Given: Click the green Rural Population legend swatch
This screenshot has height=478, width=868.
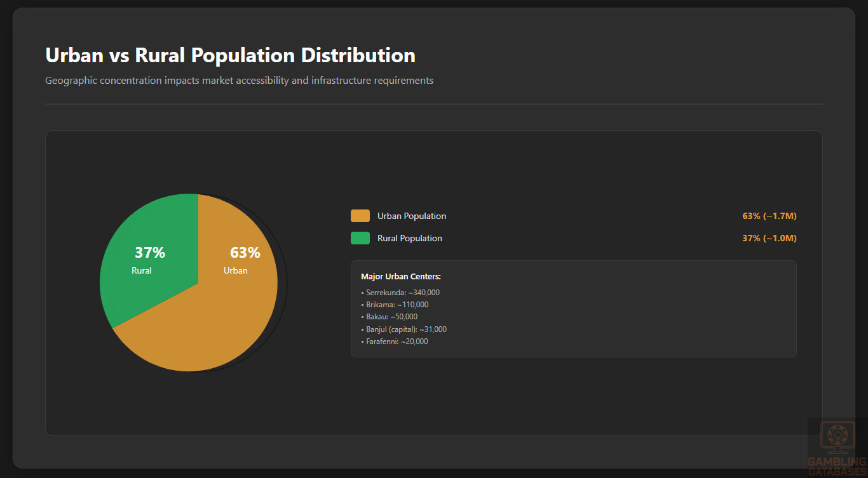Looking at the screenshot, I should point(360,238).
